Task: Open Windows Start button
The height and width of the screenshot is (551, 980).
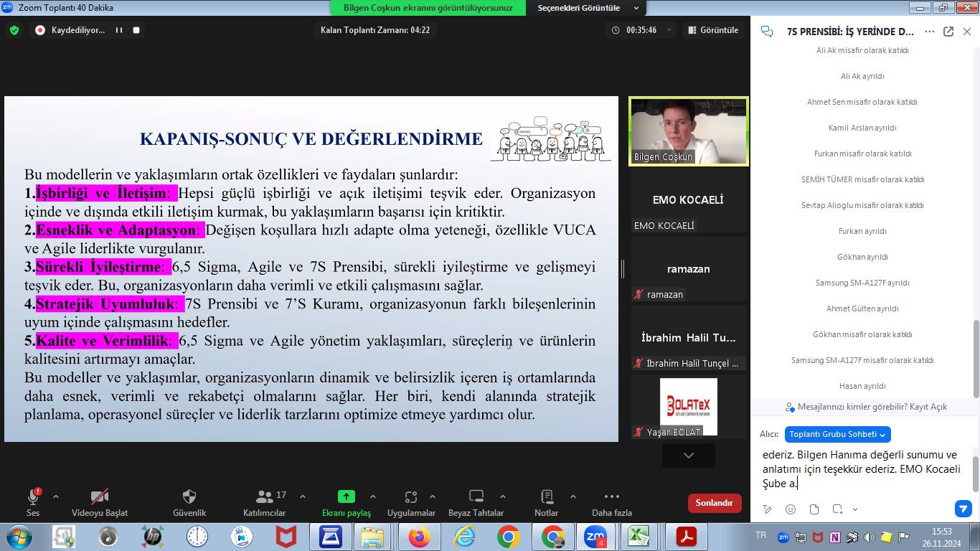Action: [18, 537]
